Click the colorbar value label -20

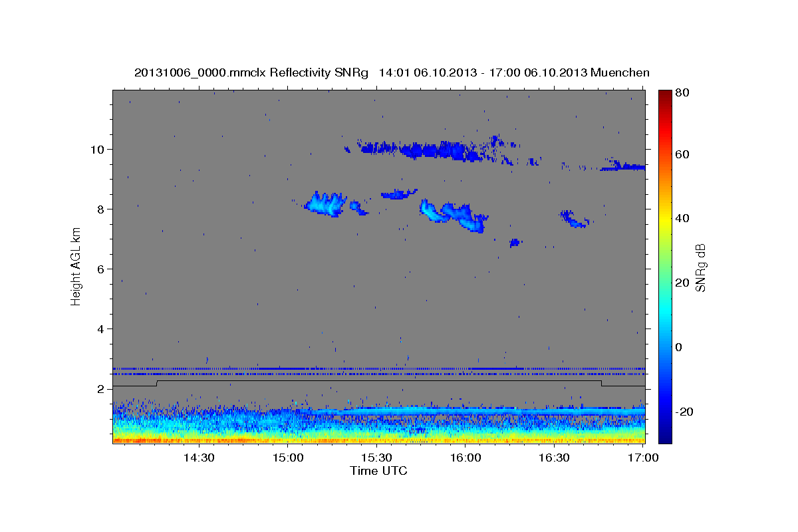(684, 412)
